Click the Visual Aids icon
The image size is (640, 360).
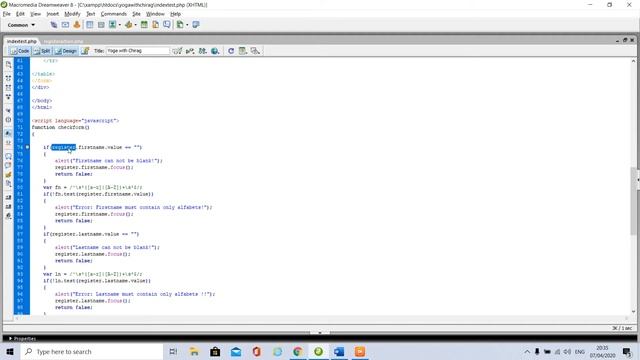pos(256,51)
